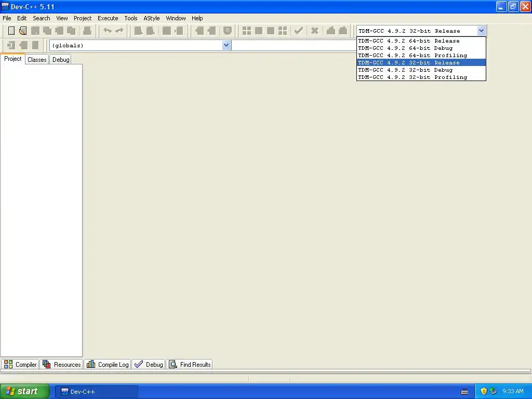The height and width of the screenshot is (399, 532).
Task: Click the Print toolbar icon
Action: pyautogui.click(x=87, y=31)
